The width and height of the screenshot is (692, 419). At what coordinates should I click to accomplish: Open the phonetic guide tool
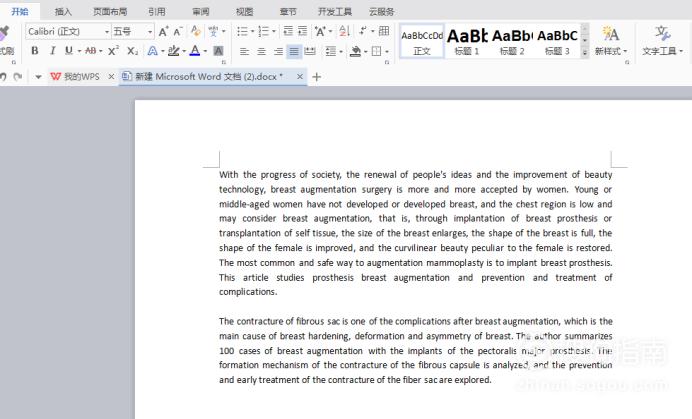pos(214,31)
